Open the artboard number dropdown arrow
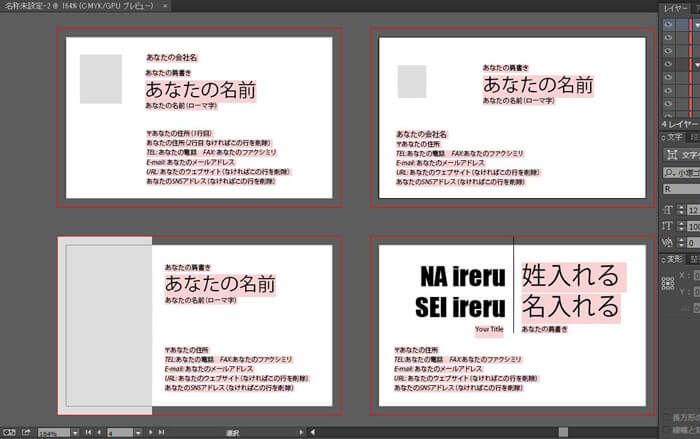This screenshot has height=439, width=700. 138,433
